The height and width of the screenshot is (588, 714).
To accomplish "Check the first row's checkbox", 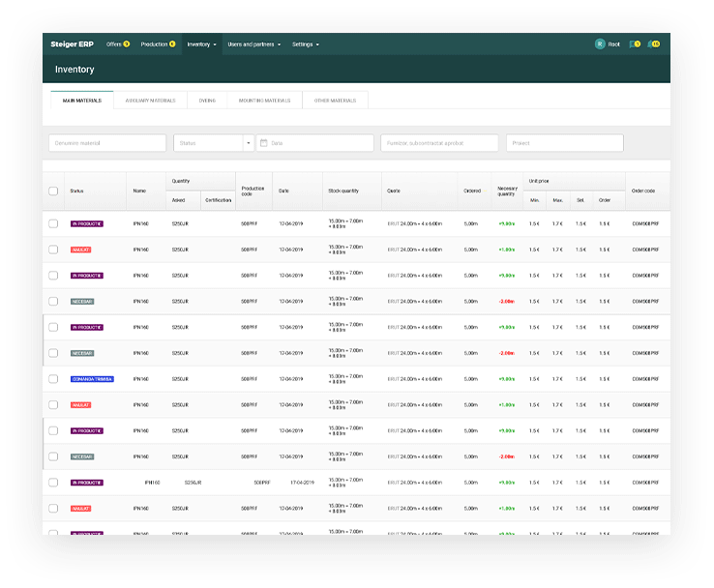I will tap(53, 223).
